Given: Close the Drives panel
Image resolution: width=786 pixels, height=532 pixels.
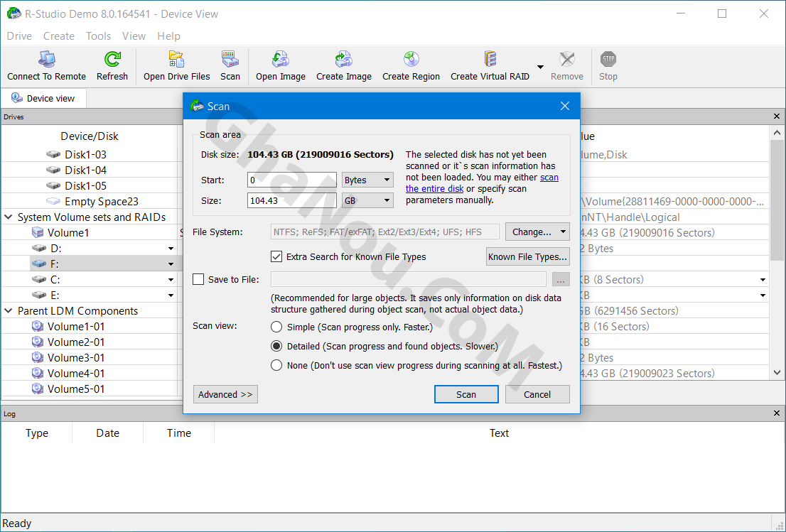Looking at the screenshot, I should [x=777, y=116].
